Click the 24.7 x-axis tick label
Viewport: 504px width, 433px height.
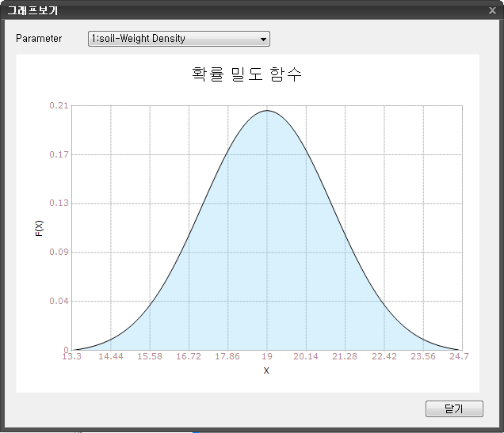pos(460,357)
